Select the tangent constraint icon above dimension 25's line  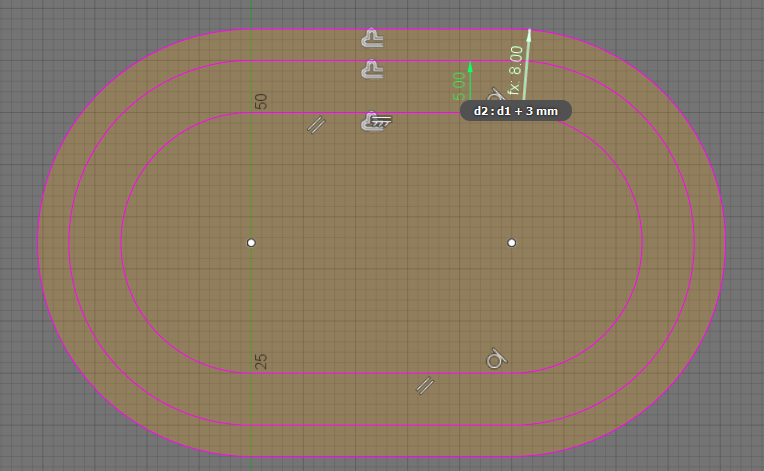pos(497,359)
